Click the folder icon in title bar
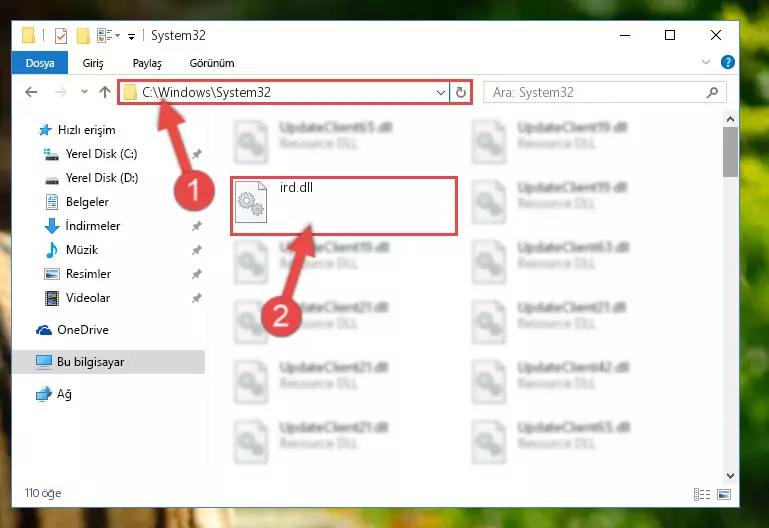The height and width of the screenshot is (528, 769). (x=28, y=35)
